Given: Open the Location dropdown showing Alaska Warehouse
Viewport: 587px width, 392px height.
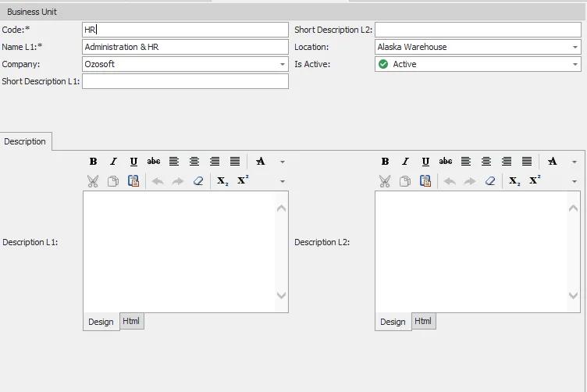Looking at the screenshot, I should [x=575, y=47].
